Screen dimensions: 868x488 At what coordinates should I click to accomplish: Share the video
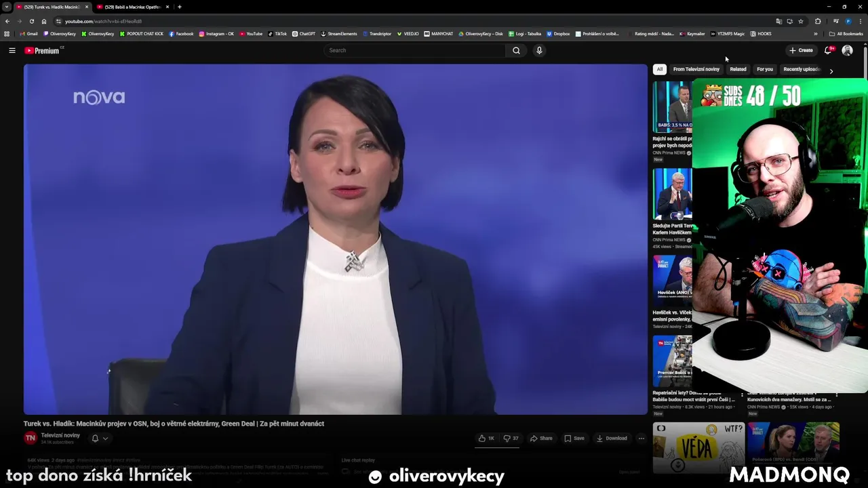[541, 439]
